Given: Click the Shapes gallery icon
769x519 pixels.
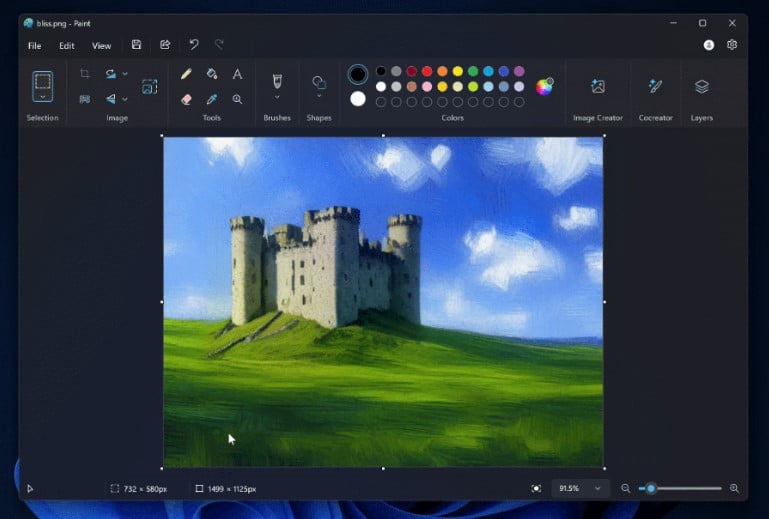Looking at the screenshot, I should pos(319,82).
